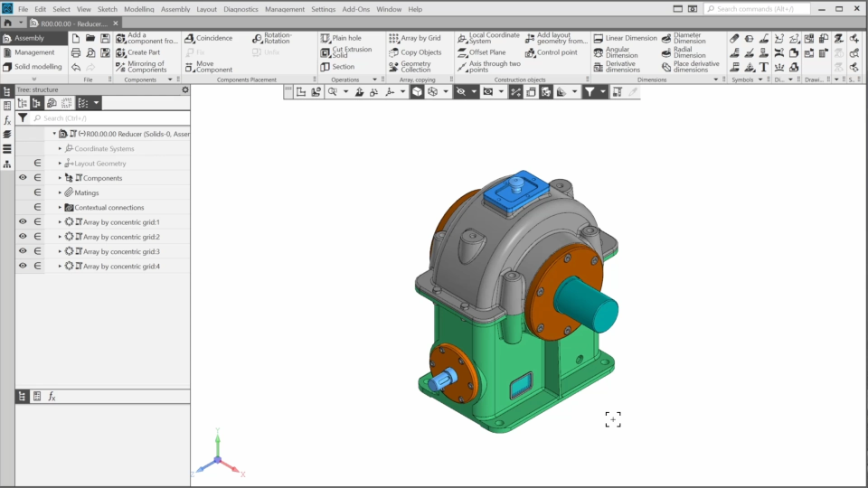Choose the Offset Plane tool
Screen dimensions: 868x488
pos(486,52)
